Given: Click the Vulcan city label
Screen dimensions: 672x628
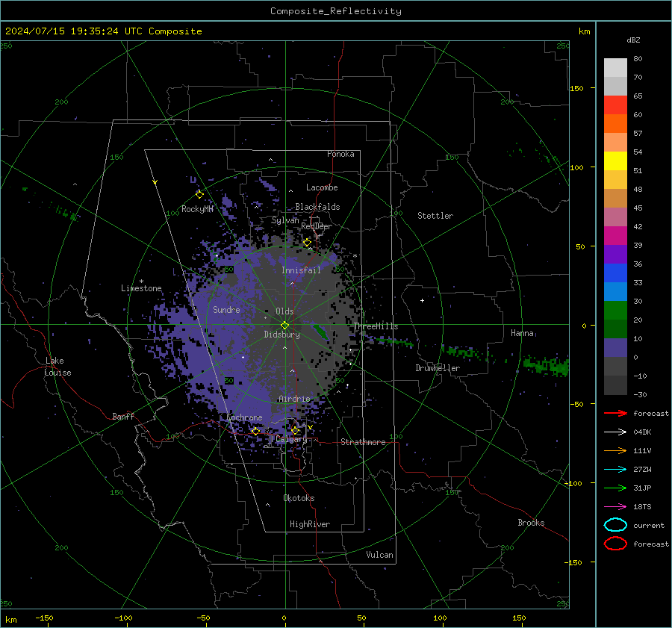Looking at the screenshot, I should (x=380, y=555).
